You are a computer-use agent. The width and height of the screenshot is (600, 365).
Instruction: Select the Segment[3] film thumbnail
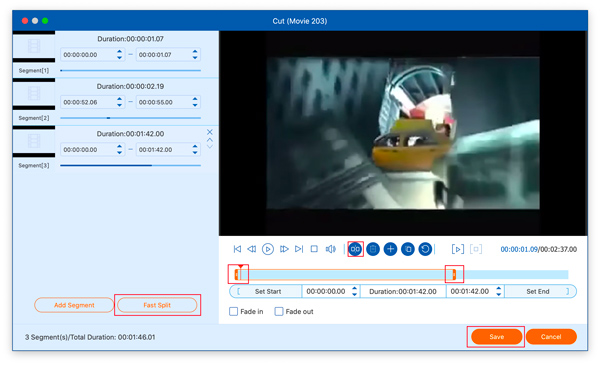click(x=34, y=141)
